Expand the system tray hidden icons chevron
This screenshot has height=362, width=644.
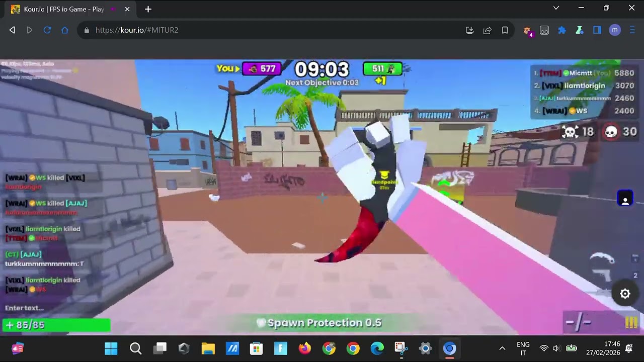coord(502,348)
